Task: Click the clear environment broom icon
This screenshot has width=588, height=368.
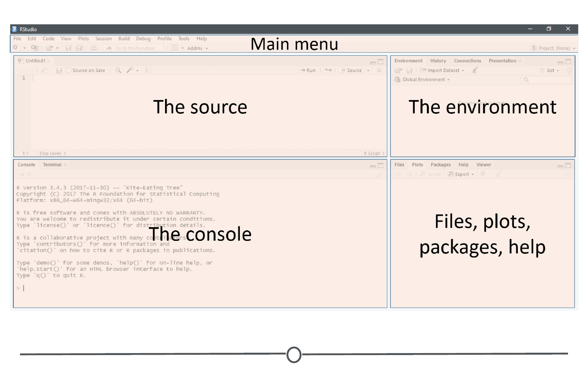Action: (x=475, y=70)
